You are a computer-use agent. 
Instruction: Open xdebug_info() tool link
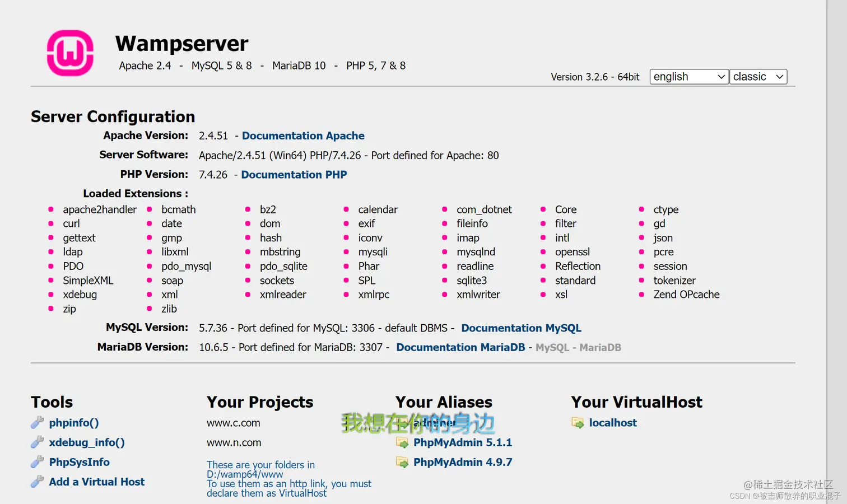[x=87, y=442]
